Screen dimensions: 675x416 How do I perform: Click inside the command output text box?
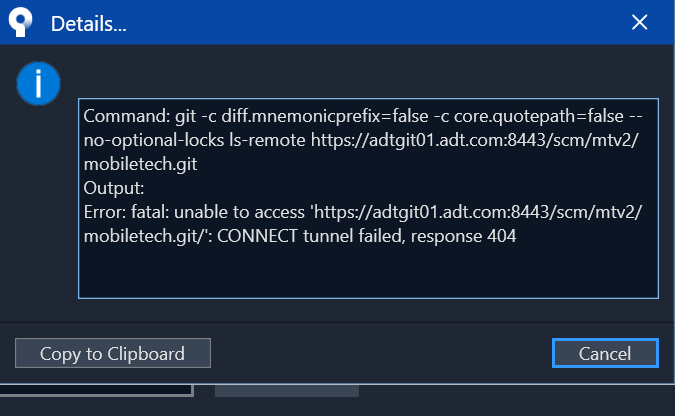368,199
